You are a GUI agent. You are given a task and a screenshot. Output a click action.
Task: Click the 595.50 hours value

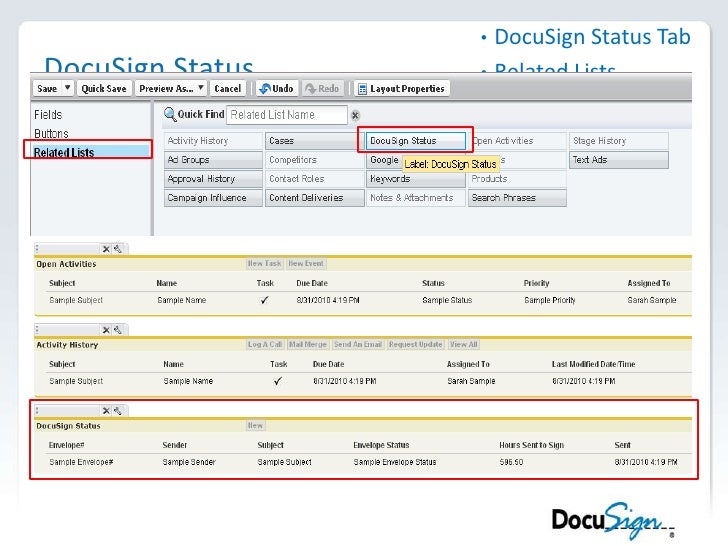coord(511,462)
